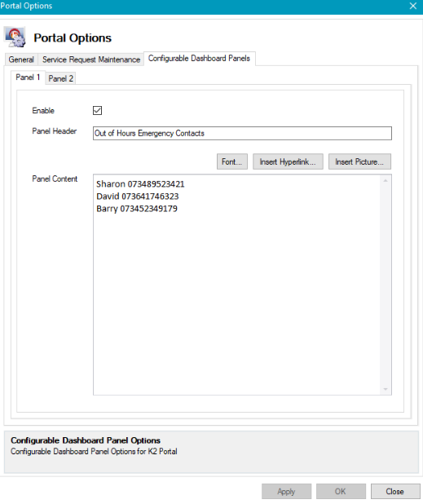Place cursor on the Sharon contact line
Image resolution: width=423 pixels, height=504 pixels.
[140, 184]
